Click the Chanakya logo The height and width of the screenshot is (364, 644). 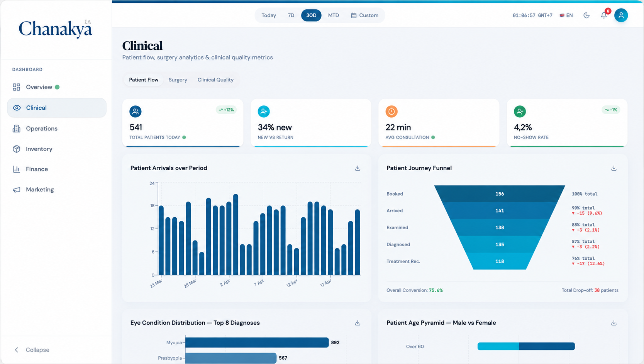(55, 29)
